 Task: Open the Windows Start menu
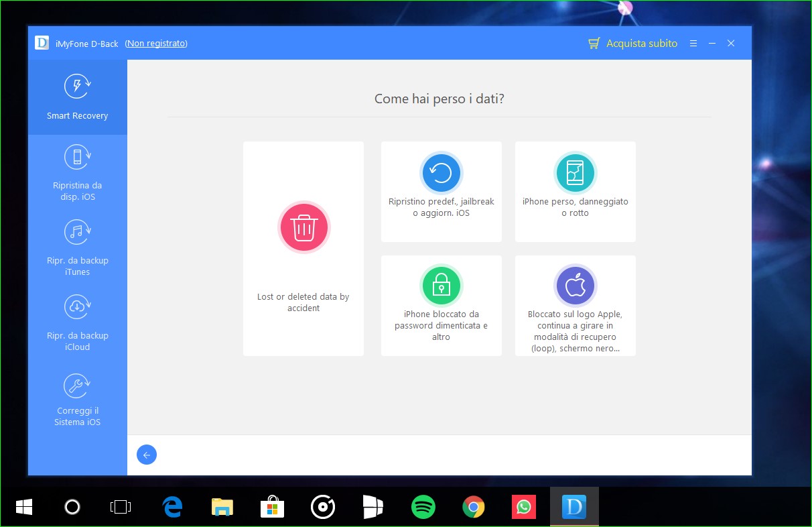pyautogui.click(x=24, y=507)
